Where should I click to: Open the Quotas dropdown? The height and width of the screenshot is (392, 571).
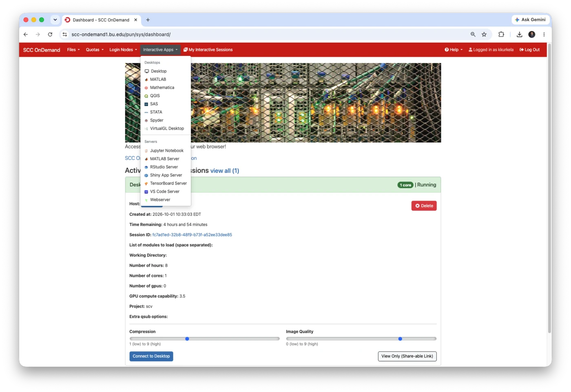(95, 50)
